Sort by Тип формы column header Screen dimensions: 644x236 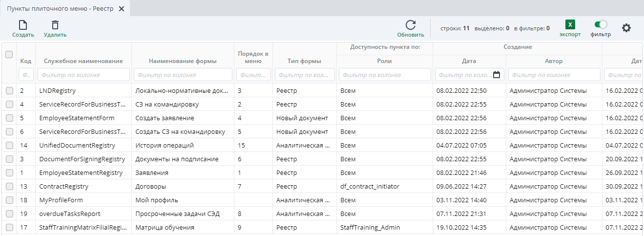click(x=305, y=61)
